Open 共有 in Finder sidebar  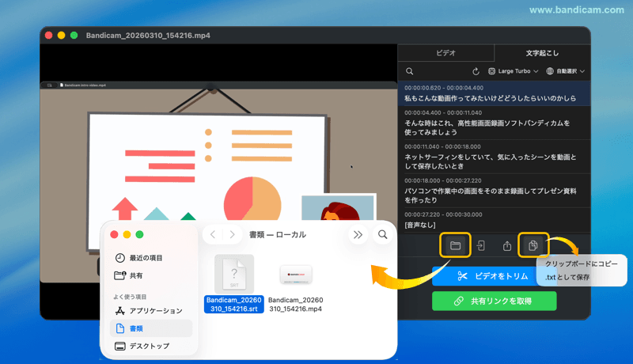point(150,275)
